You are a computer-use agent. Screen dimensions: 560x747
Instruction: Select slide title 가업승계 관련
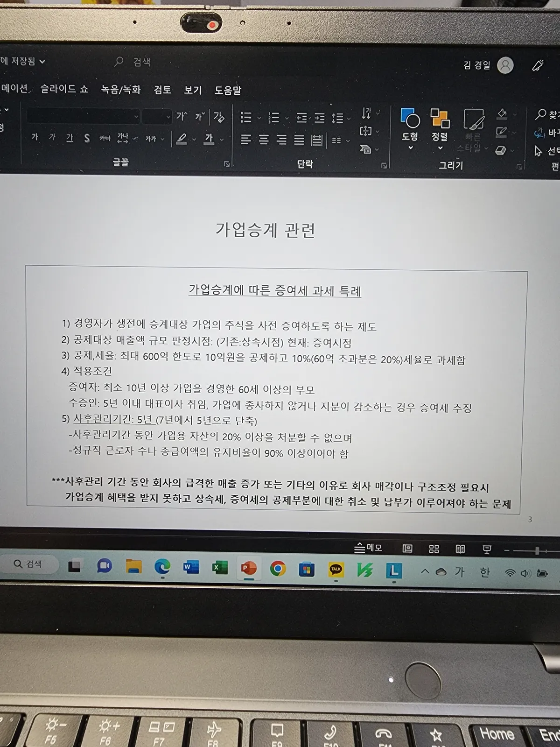coord(265,230)
